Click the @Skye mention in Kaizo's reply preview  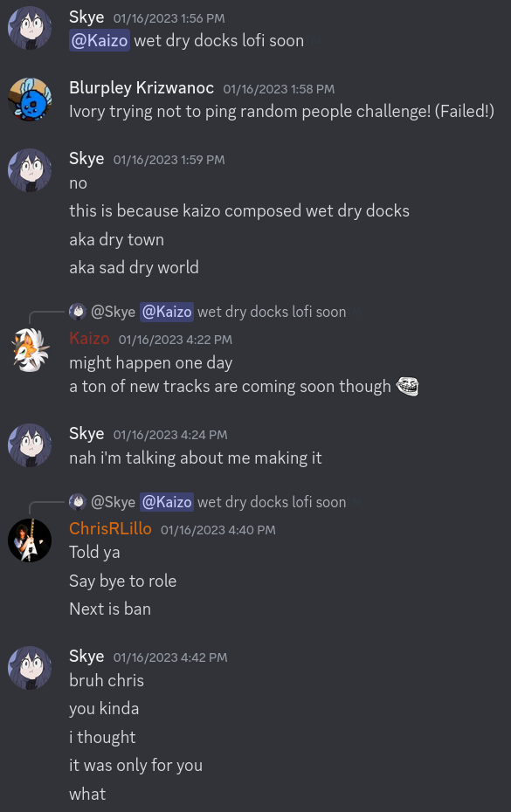113,312
